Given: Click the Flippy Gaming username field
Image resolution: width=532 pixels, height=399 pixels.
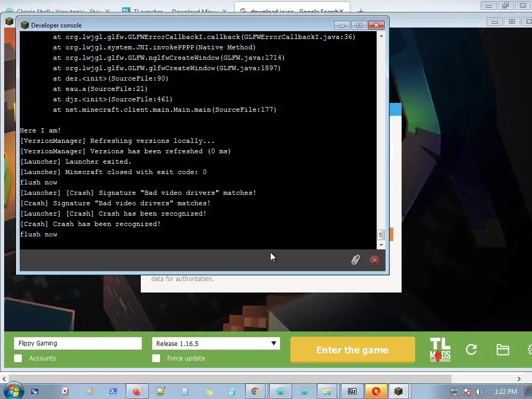Looking at the screenshot, I should 78,343.
